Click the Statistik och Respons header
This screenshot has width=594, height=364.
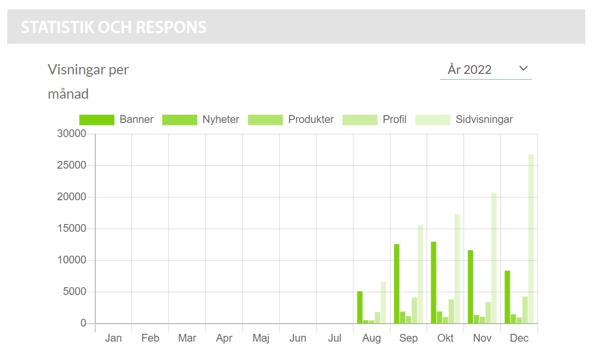click(114, 27)
